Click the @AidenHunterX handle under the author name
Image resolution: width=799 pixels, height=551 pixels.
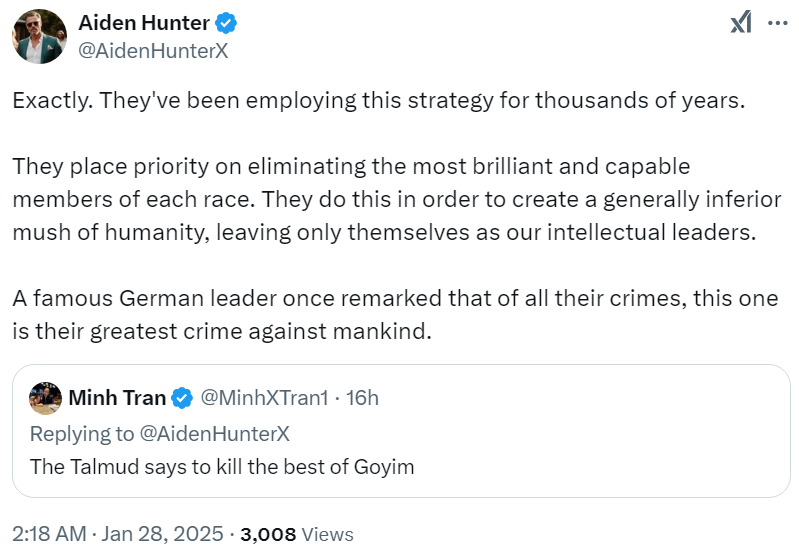pyautogui.click(x=154, y=51)
